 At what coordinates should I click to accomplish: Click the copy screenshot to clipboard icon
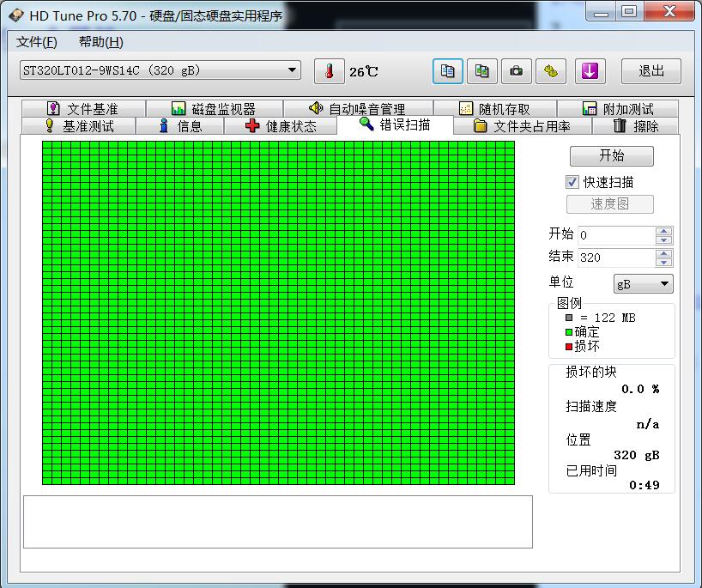click(482, 71)
